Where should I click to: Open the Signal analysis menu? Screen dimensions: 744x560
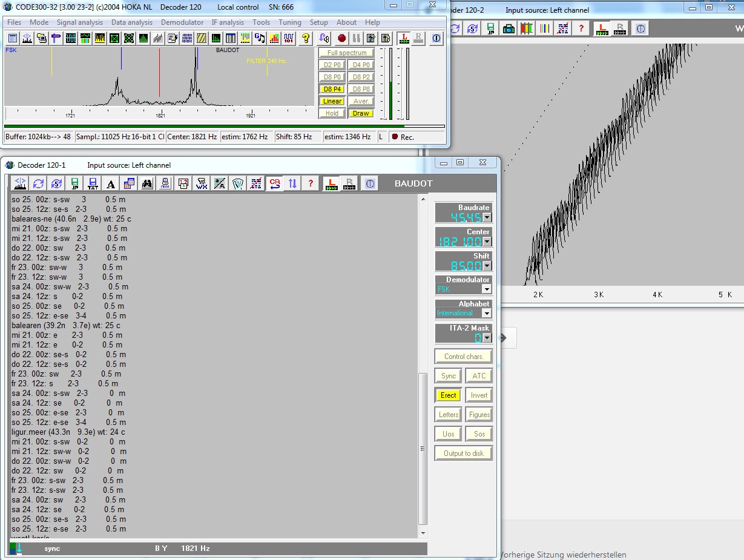pos(80,22)
